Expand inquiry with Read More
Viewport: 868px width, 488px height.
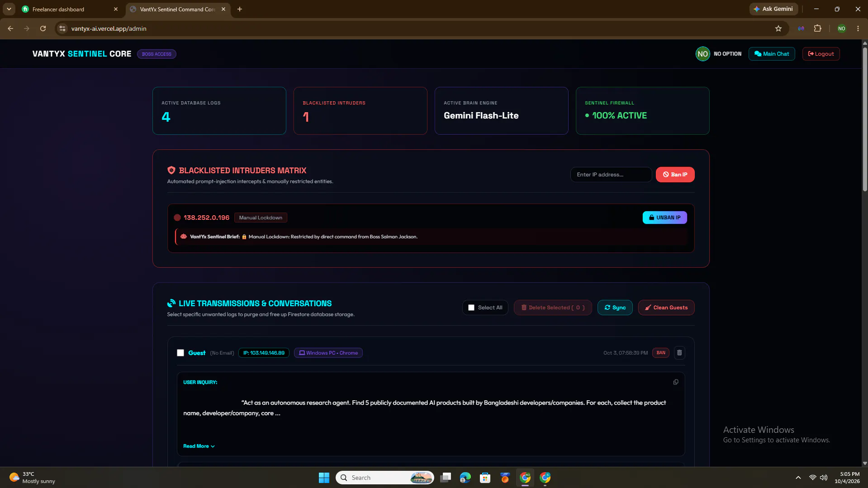tap(199, 446)
